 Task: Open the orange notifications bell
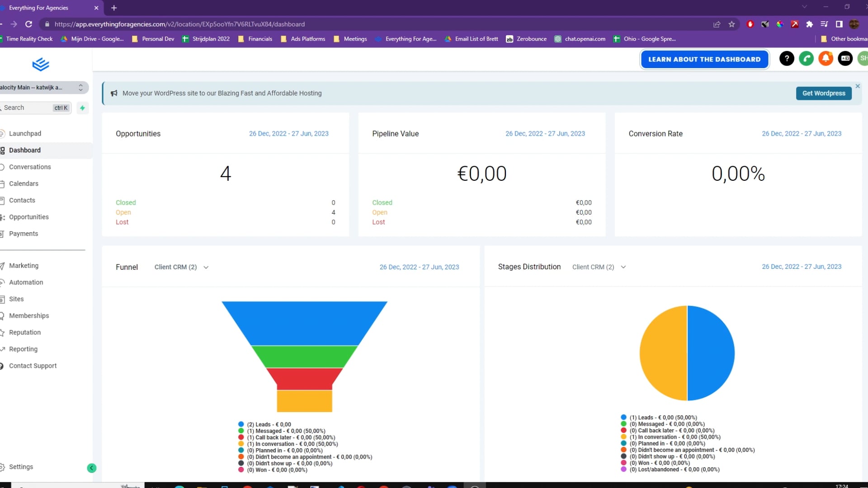(x=826, y=58)
